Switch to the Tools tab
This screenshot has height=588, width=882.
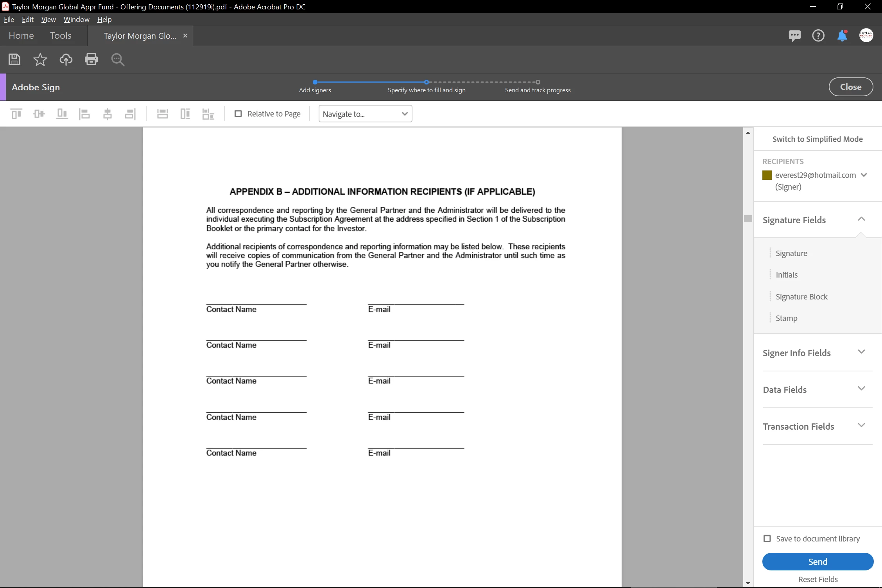pyautogui.click(x=61, y=36)
